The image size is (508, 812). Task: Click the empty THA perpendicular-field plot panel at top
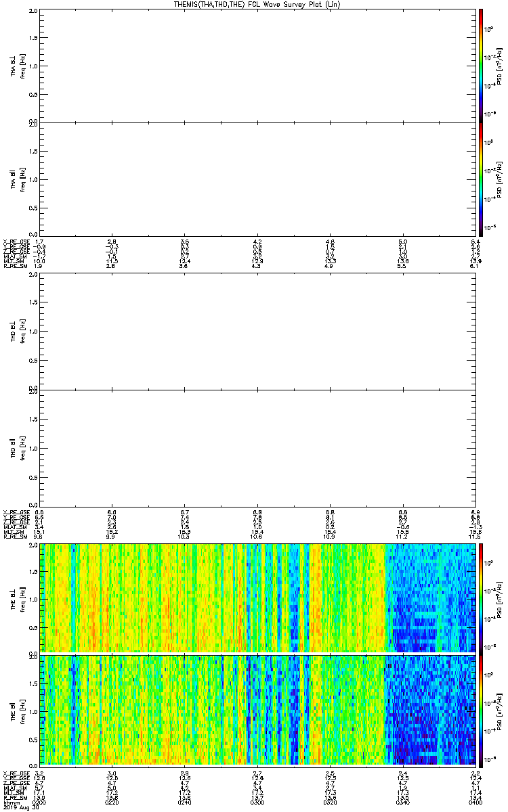coord(257,66)
